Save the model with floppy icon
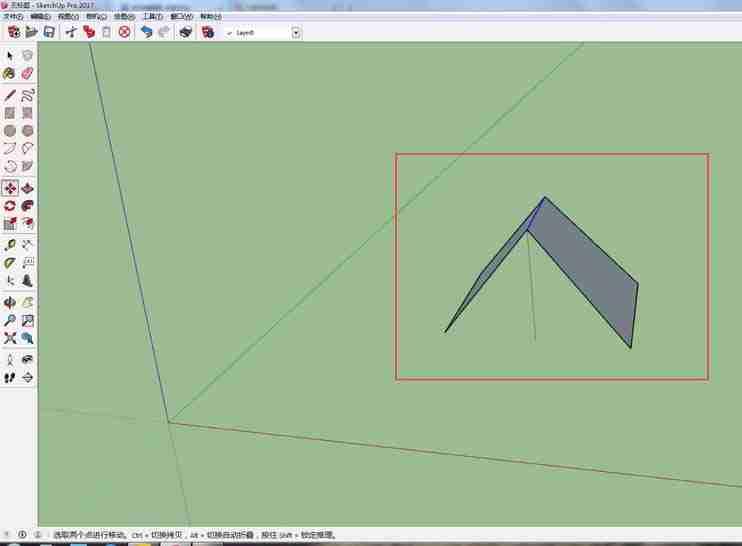Viewport: 742px width, 546px height. pyautogui.click(x=49, y=32)
